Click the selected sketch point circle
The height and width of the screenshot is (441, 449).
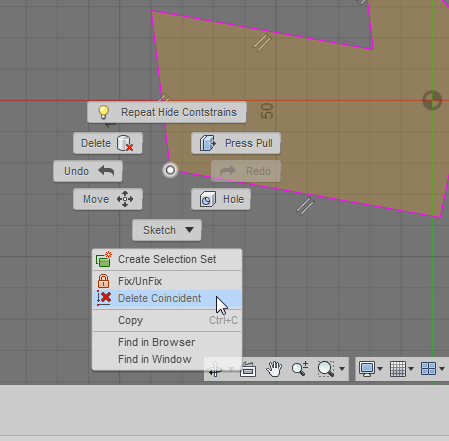click(170, 170)
